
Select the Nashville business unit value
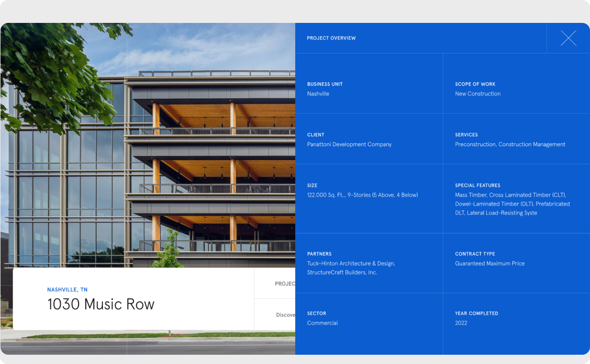click(318, 94)
